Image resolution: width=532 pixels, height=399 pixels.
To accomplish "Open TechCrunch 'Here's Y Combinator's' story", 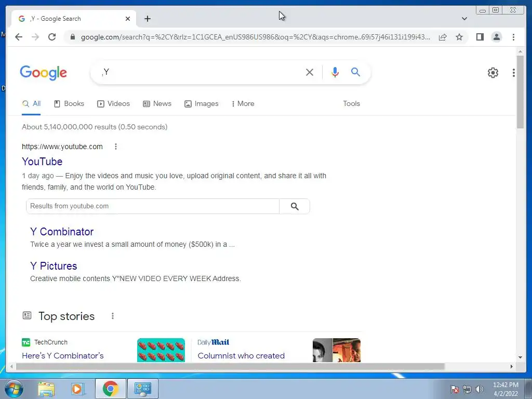I will [63, 355].
